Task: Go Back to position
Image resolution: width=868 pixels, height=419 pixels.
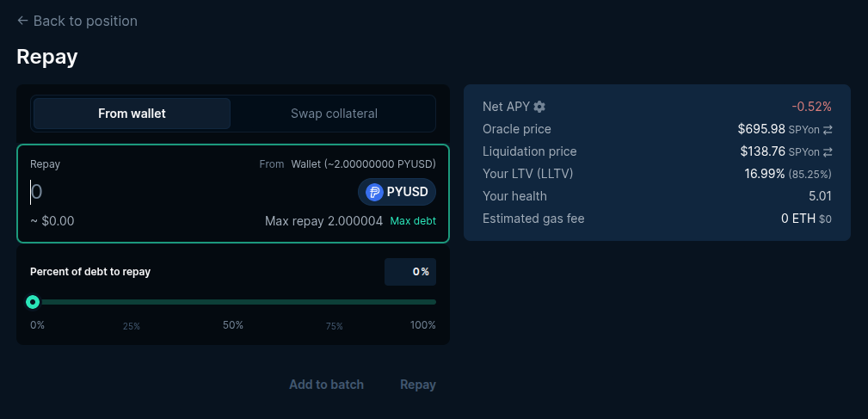Action: (84, 21)
